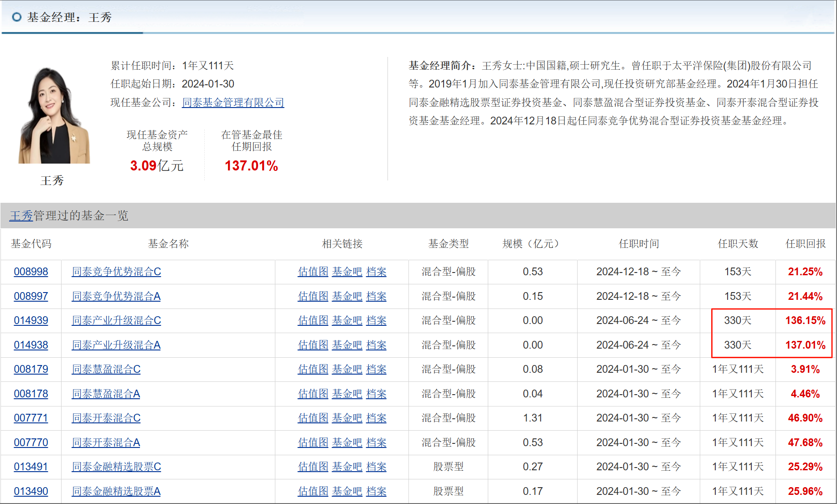Open 估值图 for 同泰金融精选股票C
The width and height of the screenshot is (837, 504).
313,467
